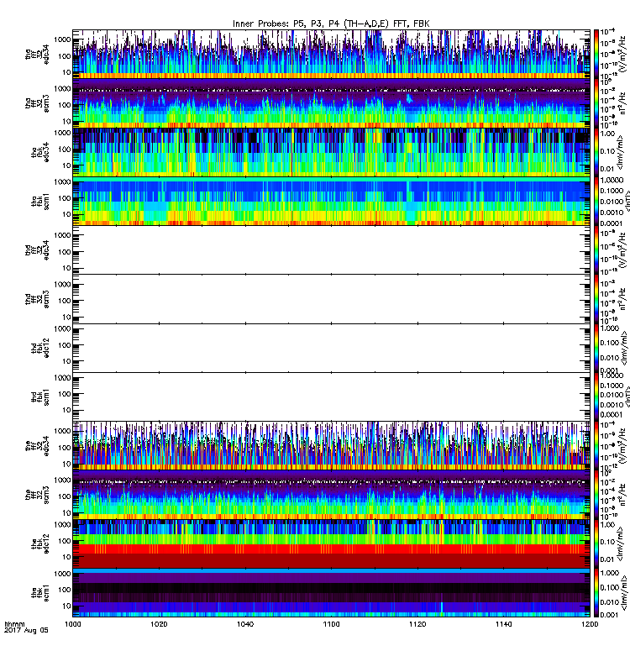Viewport: 630px width, 672px height.
Task: Click the '1000' time axis tick label
Action: point(72,624)
